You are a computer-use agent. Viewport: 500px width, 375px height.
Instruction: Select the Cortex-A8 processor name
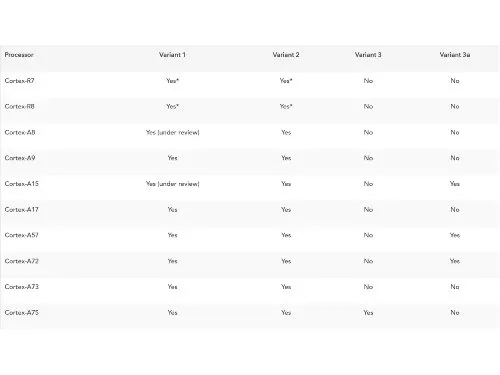[20, 132]
